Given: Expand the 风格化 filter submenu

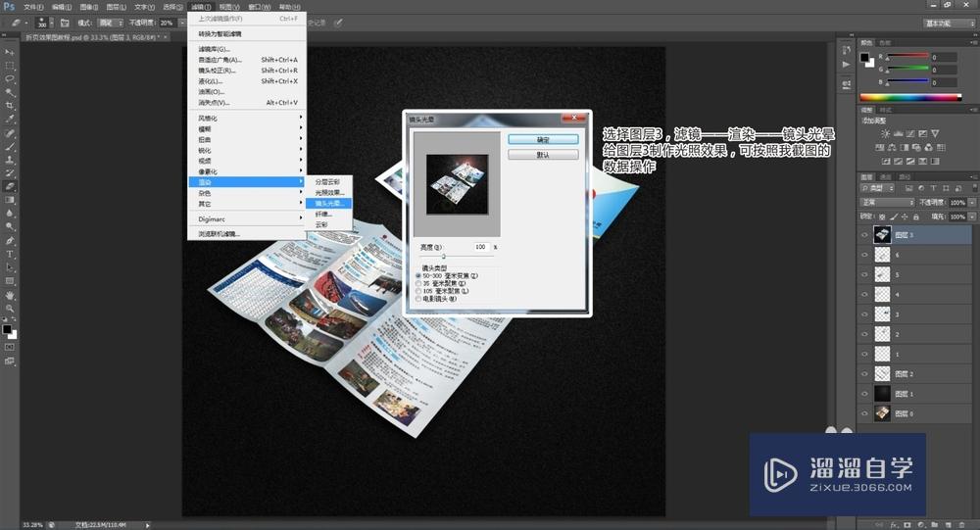Looking at the screenshot, I should point(248,119).
